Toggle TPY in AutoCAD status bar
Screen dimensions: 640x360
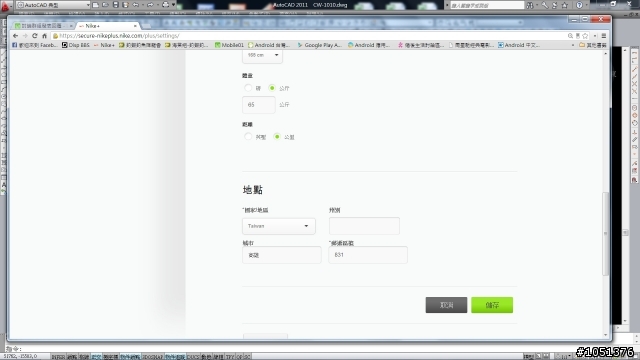(230, 357)
